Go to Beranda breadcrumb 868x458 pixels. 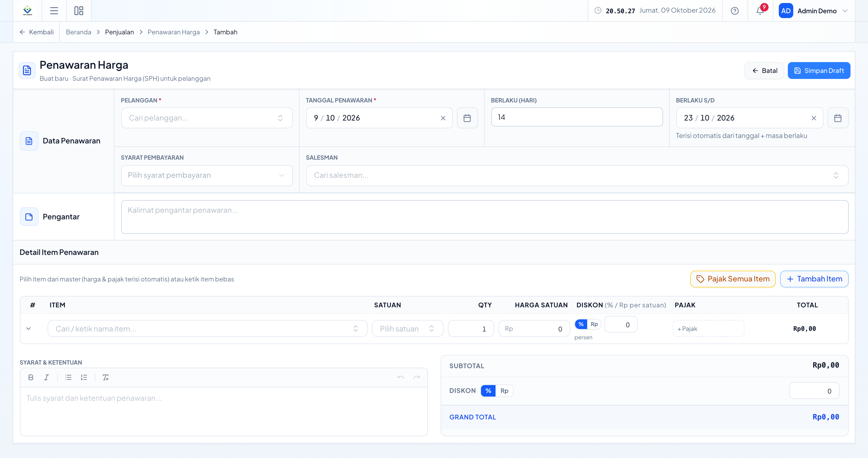pyautogui.click(x=78, y=32)
